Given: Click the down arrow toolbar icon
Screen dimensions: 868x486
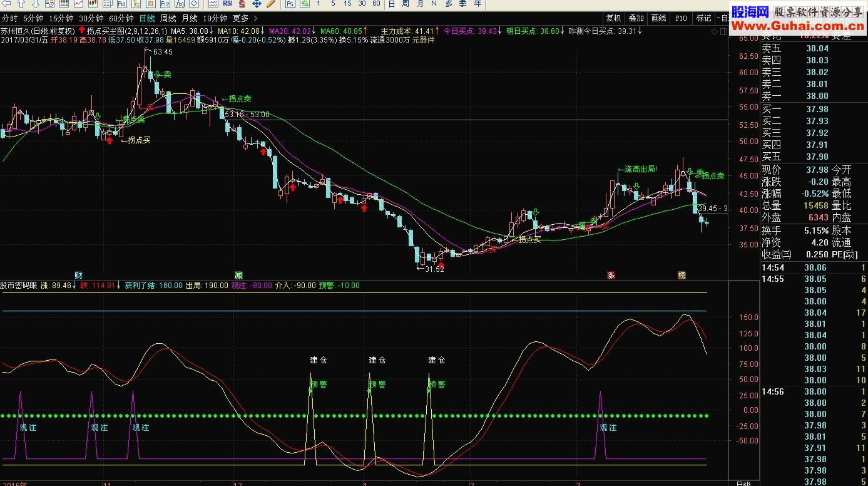Looking at the screenshot, I should click(35, 4).
